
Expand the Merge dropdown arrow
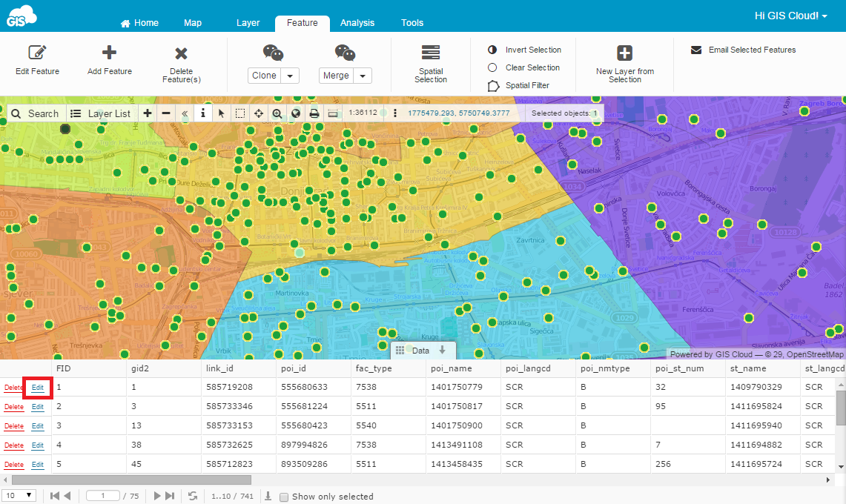363,76
